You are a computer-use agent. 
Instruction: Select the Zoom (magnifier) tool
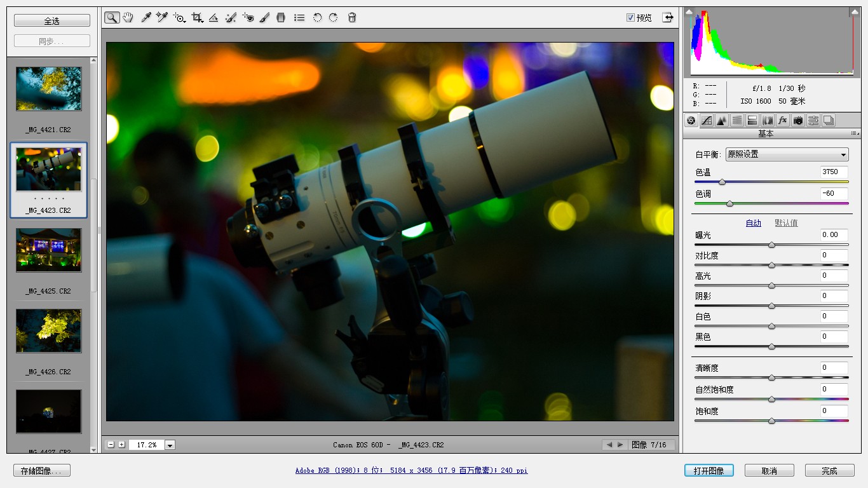click(112, 18)
